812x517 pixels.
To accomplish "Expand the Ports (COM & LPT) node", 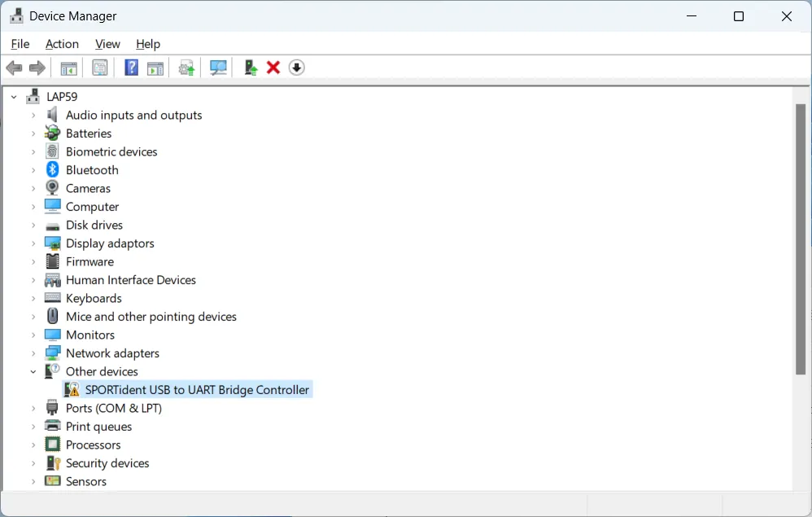I will [x=33, y=408].
